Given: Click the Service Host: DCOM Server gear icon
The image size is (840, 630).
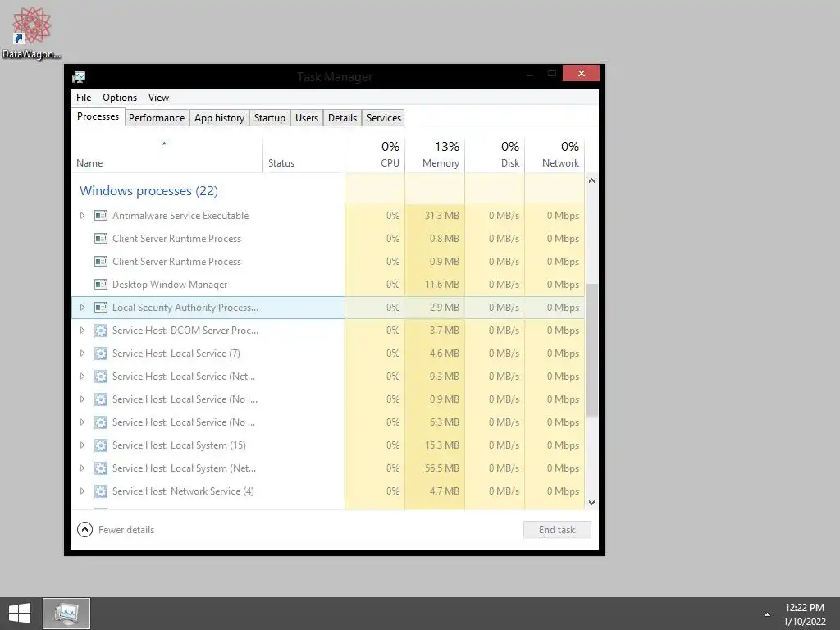Looking at the screenshot, I should point(101,331).
